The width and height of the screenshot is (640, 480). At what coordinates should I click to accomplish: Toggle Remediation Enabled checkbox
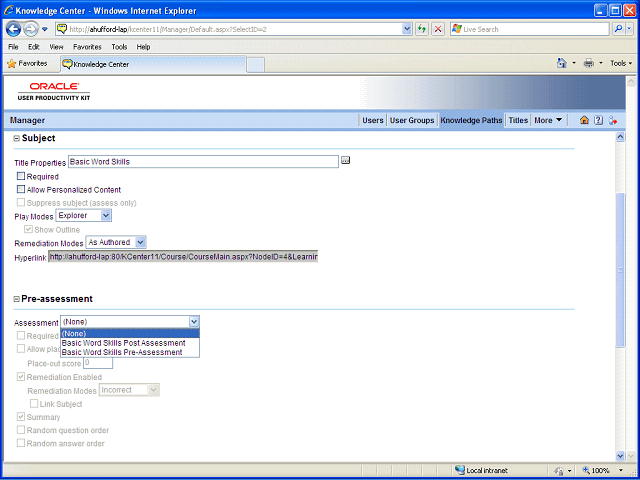(x=21, y=377)
